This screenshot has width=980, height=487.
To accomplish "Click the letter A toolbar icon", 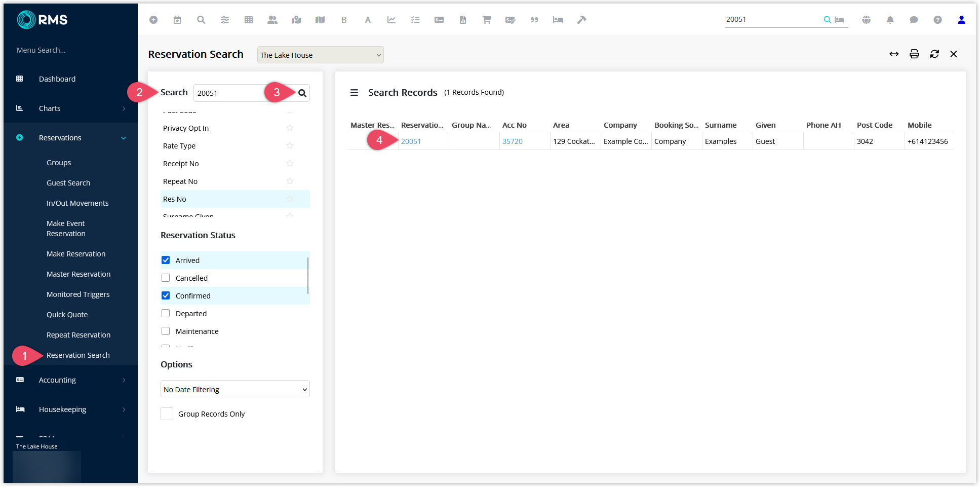I will point(368,20).
